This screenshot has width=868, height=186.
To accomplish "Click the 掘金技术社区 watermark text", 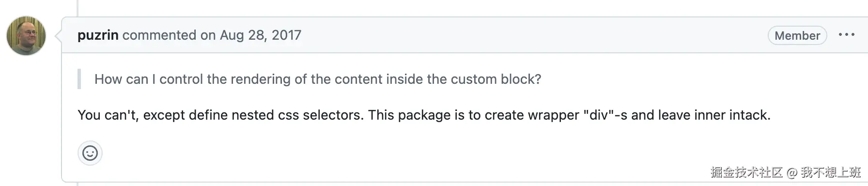I will (746, 172).
